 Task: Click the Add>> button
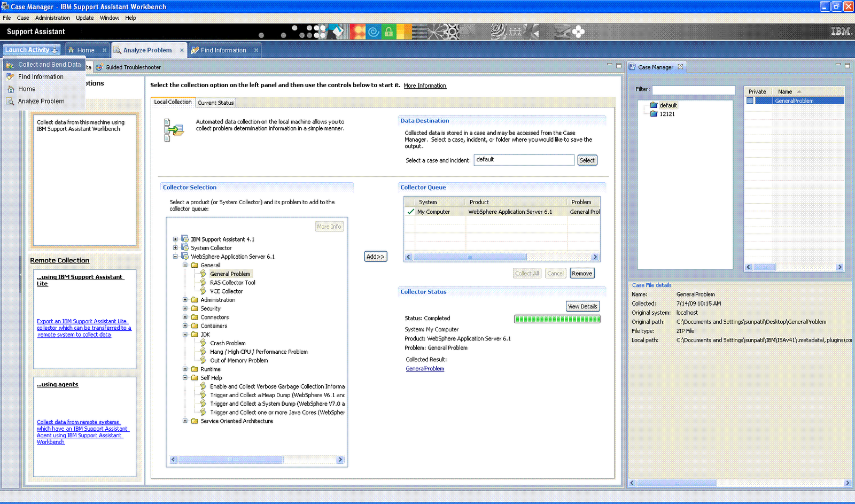pyautogui.click(x=375, y=257)
